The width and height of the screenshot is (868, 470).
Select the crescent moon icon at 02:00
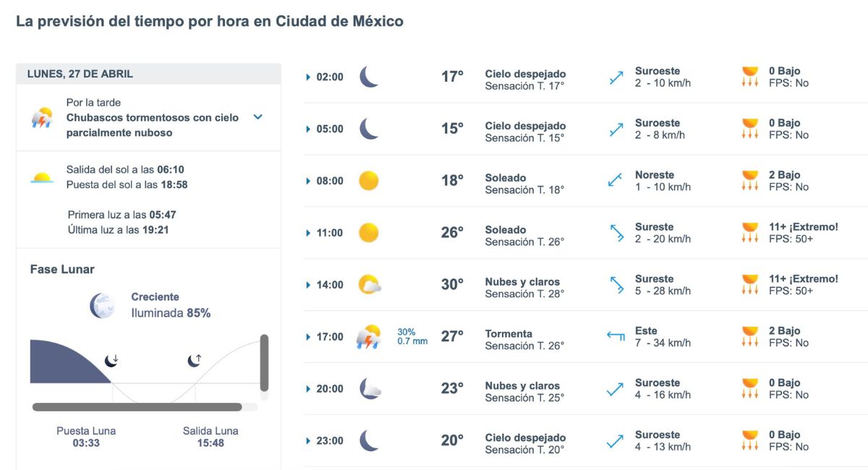coord(368,75)
